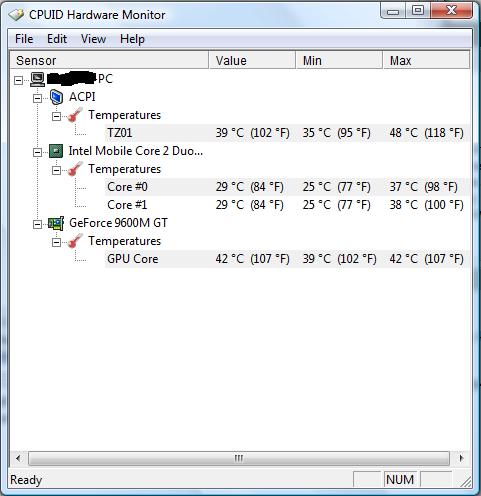This screenshot has width=481, height=496.
Task: Open the Edit menu
Action: [57, 39]
